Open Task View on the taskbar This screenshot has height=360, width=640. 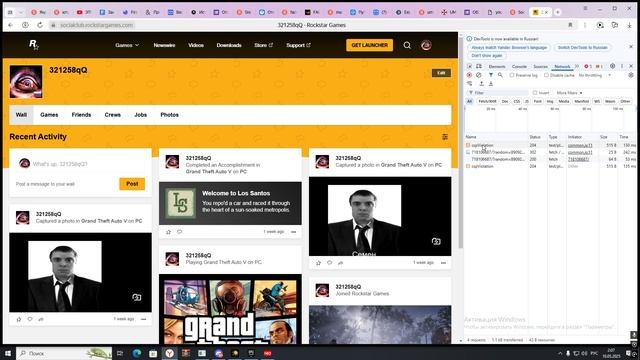pyautogui.click(x=120, y=353)
